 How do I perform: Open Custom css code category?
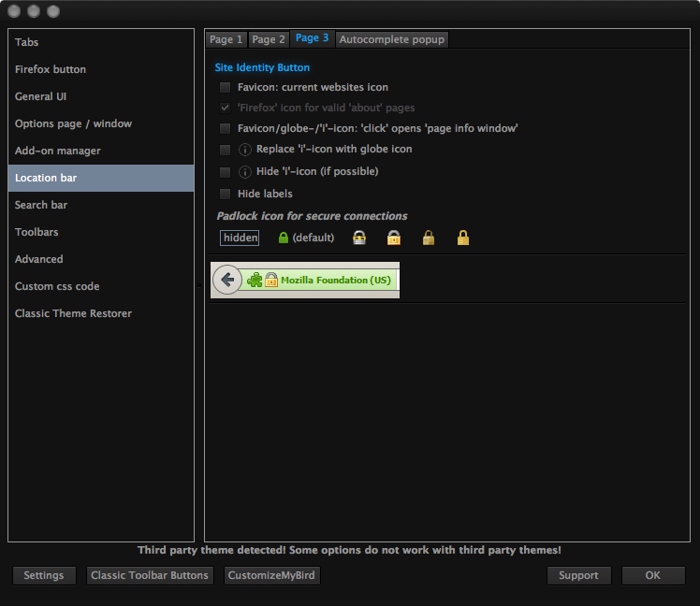pyautogui.click(x=101, y=287)
